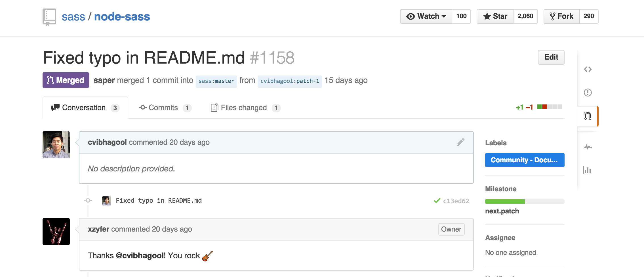Select the Conversation tab
644x277 pixels.
85,108
